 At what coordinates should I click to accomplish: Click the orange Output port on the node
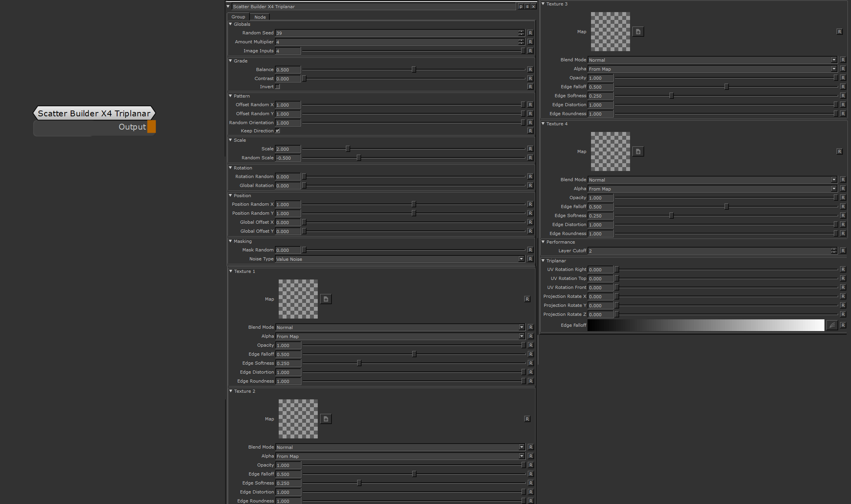click(151, 127)
